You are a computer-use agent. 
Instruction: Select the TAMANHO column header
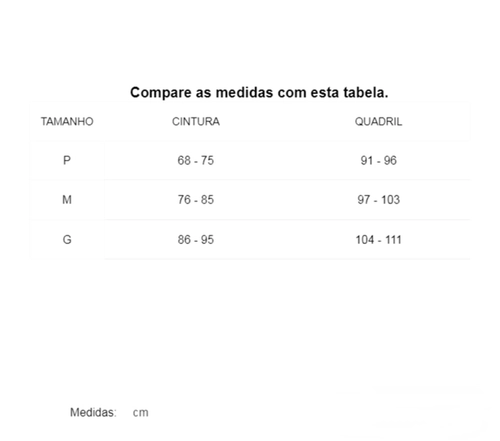(67, 121)
